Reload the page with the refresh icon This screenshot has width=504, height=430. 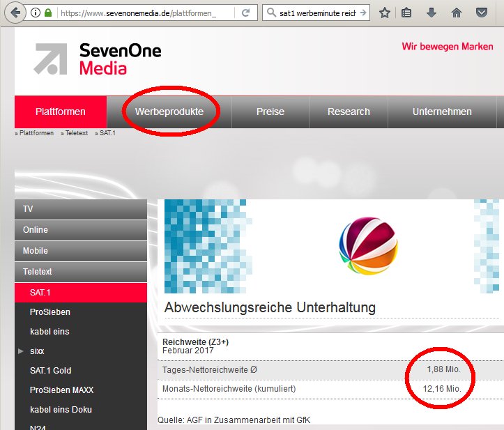(246, 13)
